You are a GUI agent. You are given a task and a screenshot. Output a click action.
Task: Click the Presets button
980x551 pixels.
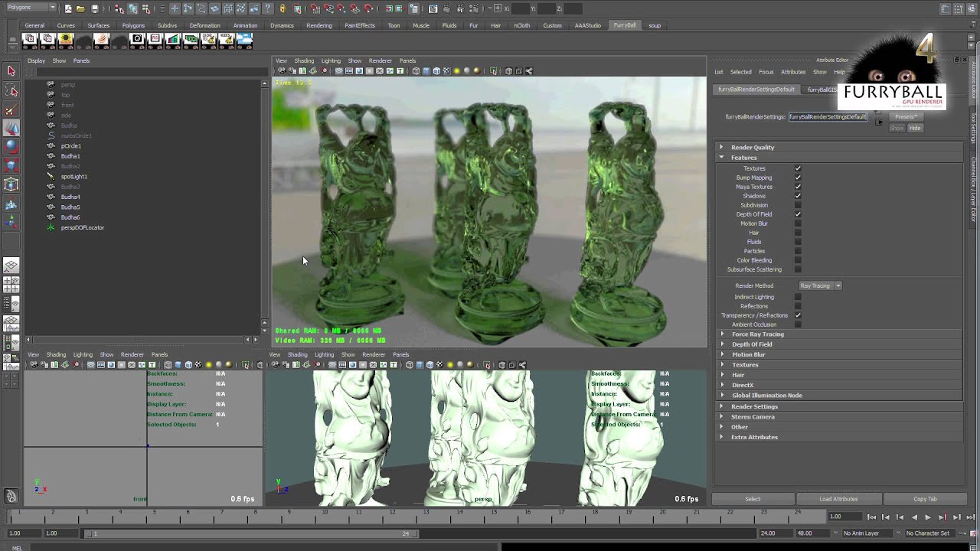906,117
